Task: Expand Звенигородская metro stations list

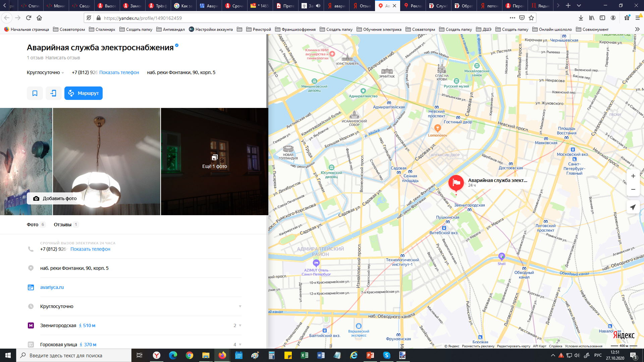Action: coord(240,325)
